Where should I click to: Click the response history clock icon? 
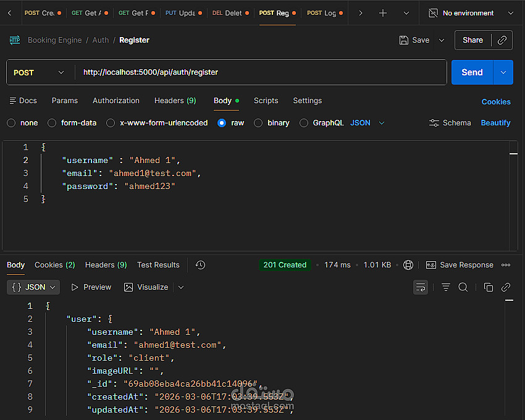(200, 265)
